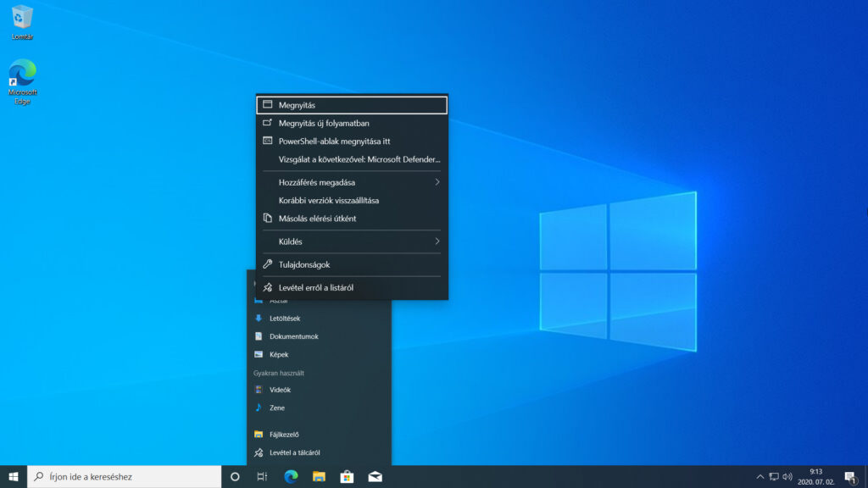Open the volume control tray icon
This screenshot has width=868, height=488.
point(787,476)
